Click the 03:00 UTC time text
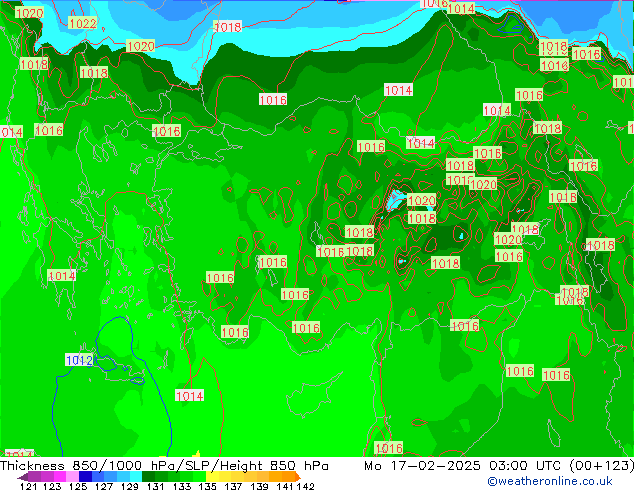 (527, 466)
